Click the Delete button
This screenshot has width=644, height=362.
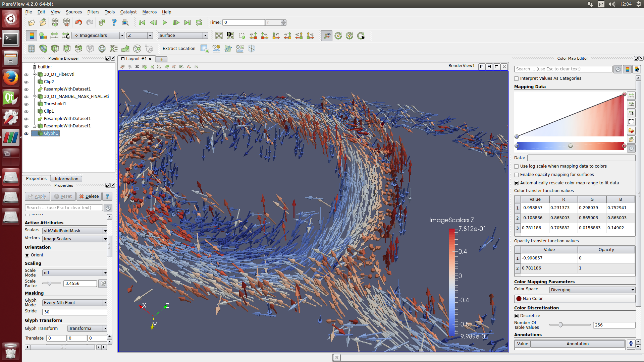click(x=89, y=196)
